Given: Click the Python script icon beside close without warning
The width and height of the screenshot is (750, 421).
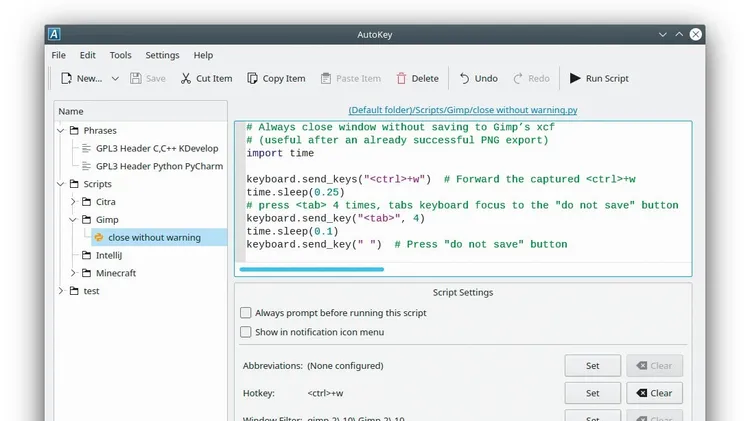Looking at the screenshot, I should coord(99,237).
